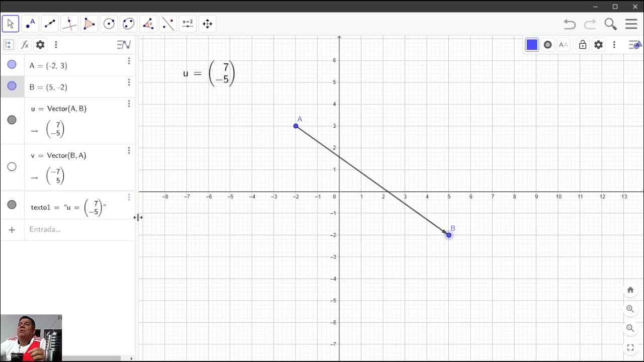The width and height of the screenshot is (644, 362).
Task: Toggle the lock object icon
Action: (x=583, y=45)
